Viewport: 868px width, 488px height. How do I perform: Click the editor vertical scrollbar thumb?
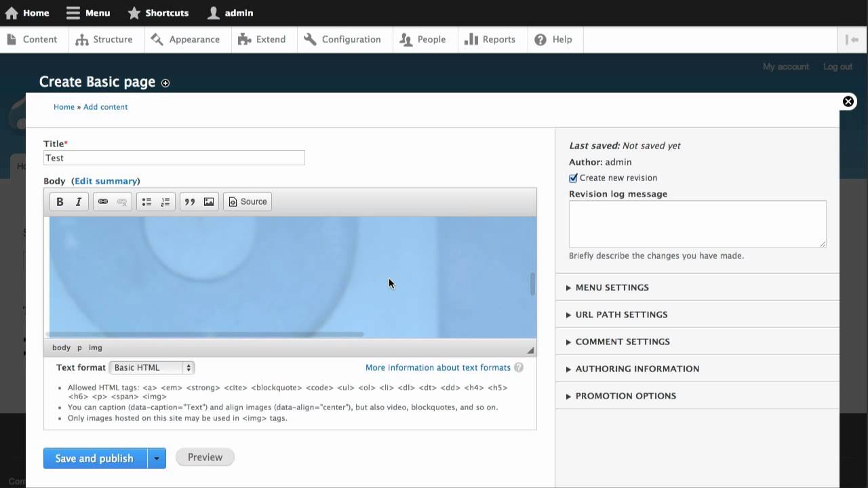(532, 284)
